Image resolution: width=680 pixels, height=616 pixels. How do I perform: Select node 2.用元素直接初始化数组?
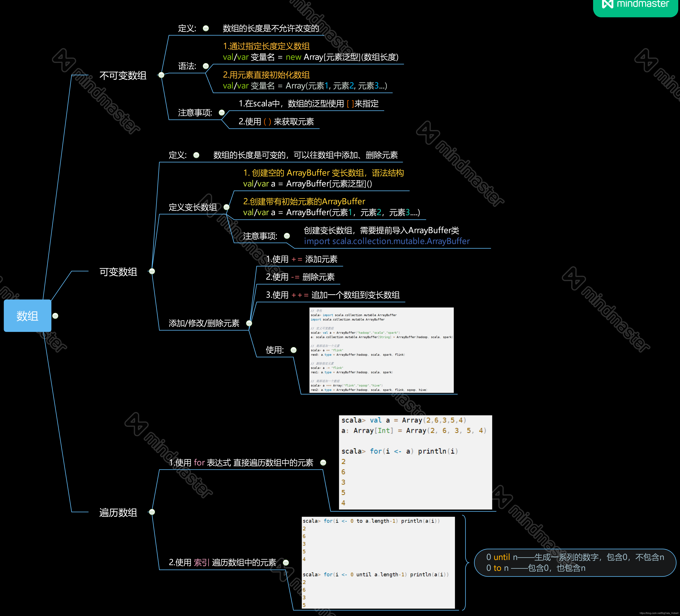click(x=305, y=80)
